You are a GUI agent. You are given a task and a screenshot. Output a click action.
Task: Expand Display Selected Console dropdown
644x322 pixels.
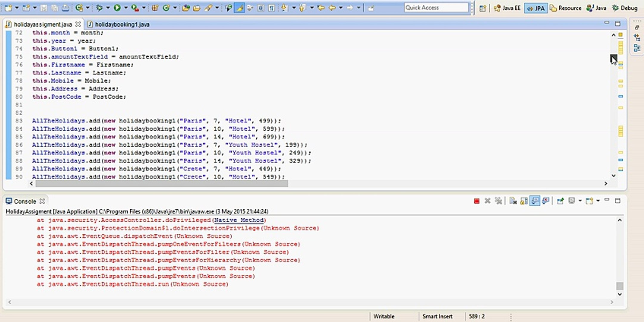coord(580,201)
